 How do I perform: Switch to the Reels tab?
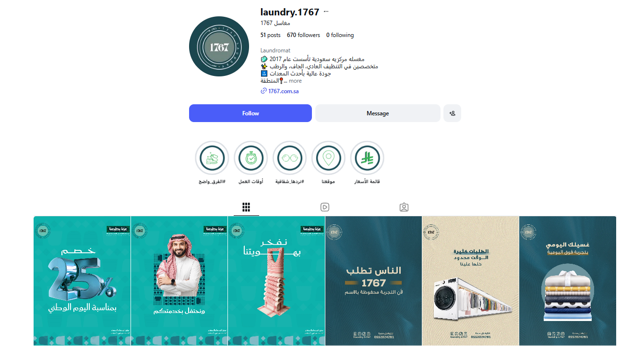pyautogui.click(x=325, y=207)
